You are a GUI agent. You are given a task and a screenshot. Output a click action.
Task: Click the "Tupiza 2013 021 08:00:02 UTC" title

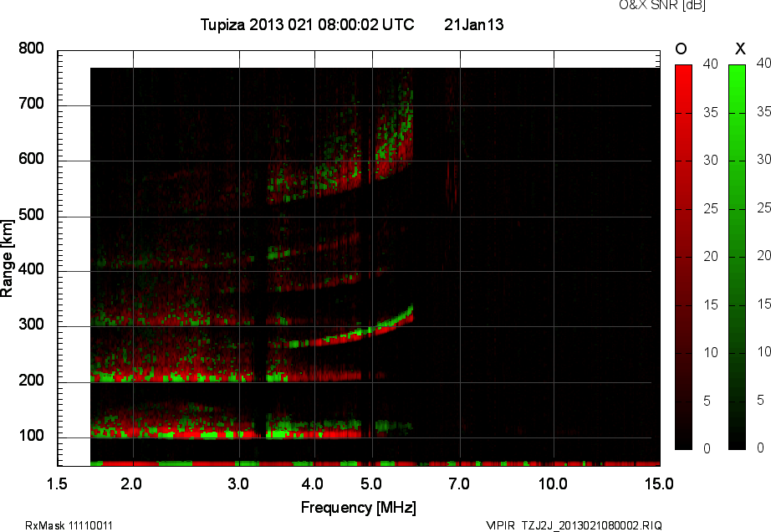307,25
